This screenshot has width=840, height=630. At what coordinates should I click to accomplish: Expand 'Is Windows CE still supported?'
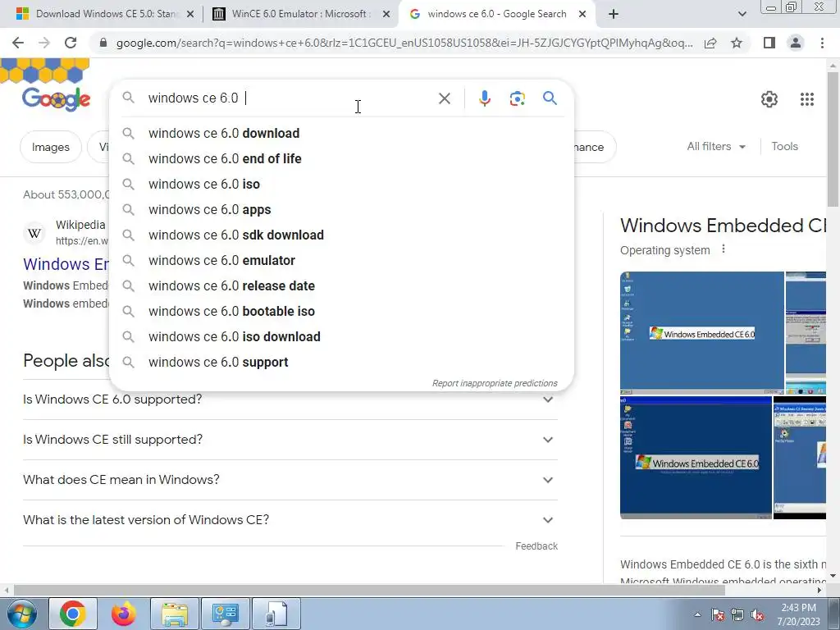point(290,440)
